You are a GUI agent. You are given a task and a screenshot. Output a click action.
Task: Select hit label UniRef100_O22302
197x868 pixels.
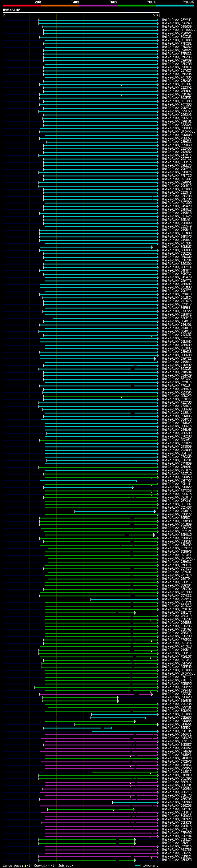(177, 88)
